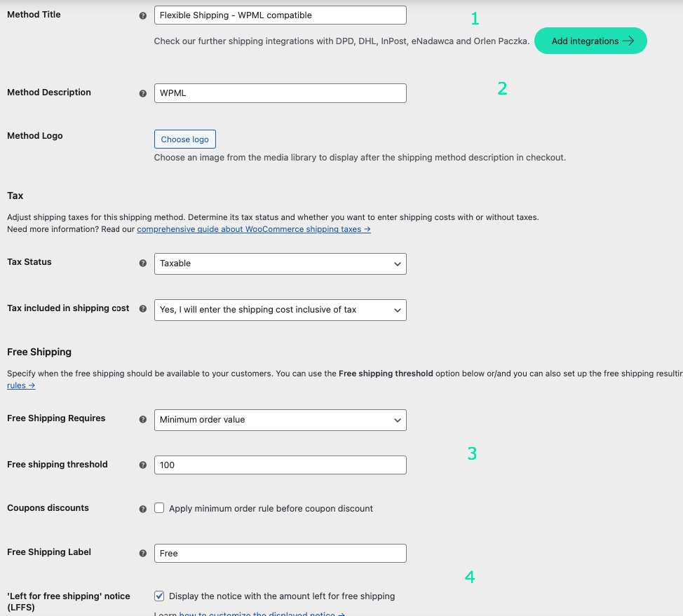Click inside the Free shipping threshold field
The image size is (683, 616).
pyautogui.click(x=280, y=465)
